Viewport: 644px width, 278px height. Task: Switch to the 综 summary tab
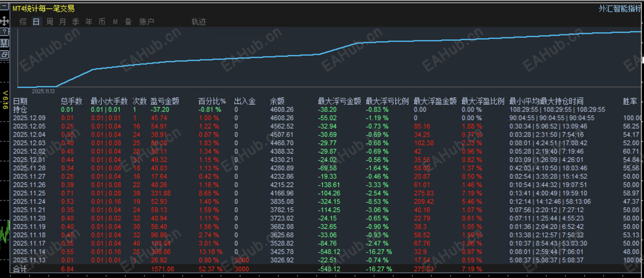pos(23,22)
